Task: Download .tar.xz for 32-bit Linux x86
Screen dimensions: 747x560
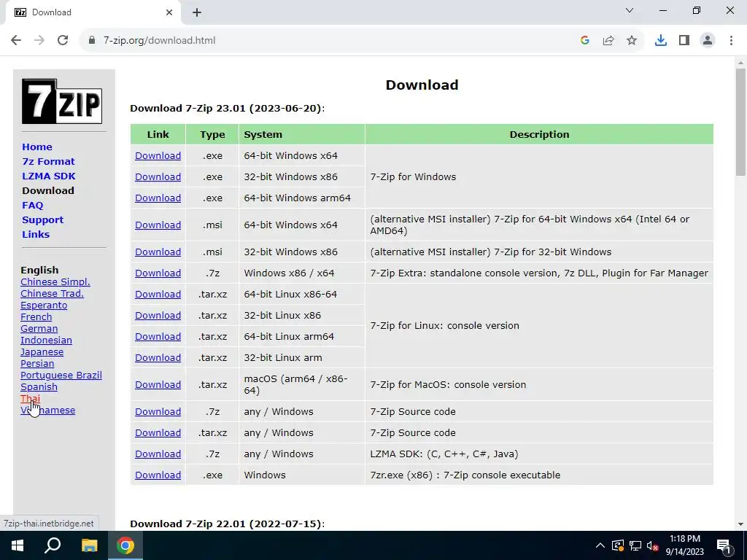Action: tap(158, 315)
